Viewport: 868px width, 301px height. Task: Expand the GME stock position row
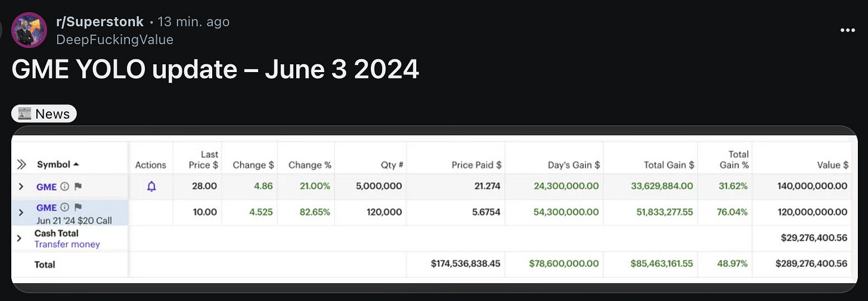tap(21, 187)
